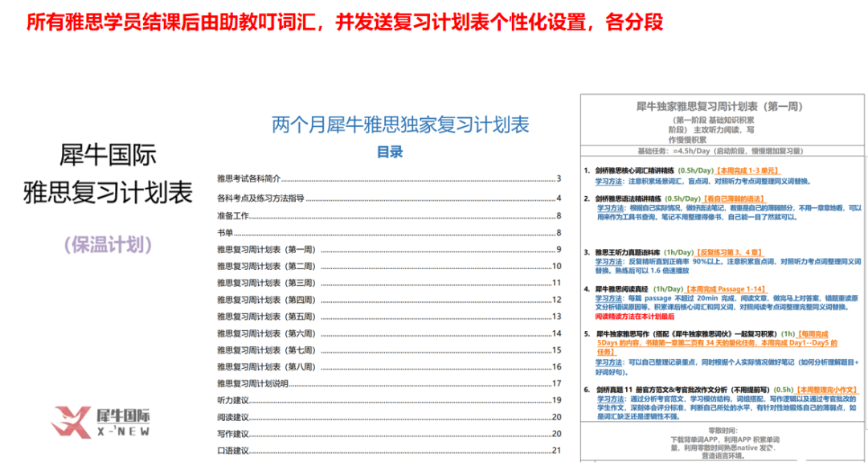Open 雅思复习周计划表（第四周）contents entry
The width and height of the screenshot is (868, 466).
(389, 300)
